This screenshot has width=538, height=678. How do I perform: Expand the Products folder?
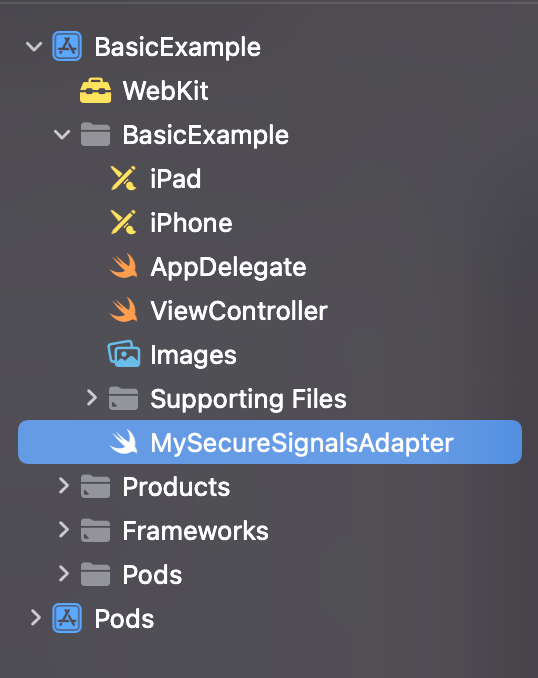[64, 486]
